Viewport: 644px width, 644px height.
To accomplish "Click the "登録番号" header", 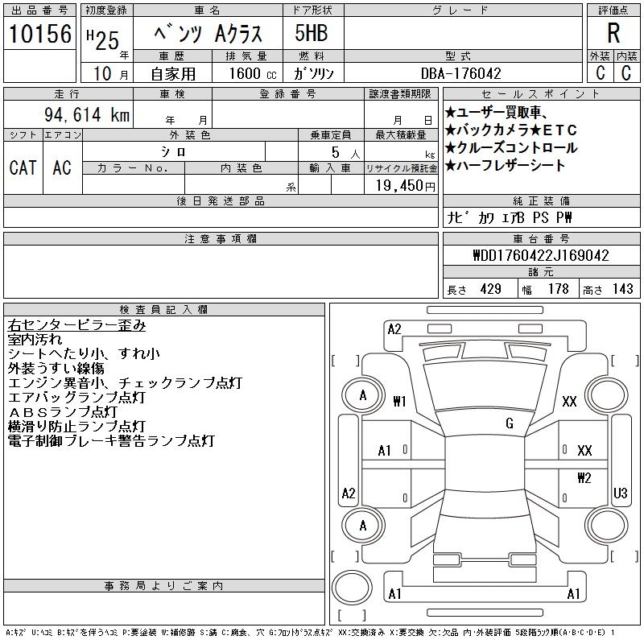I will [288, 94].
